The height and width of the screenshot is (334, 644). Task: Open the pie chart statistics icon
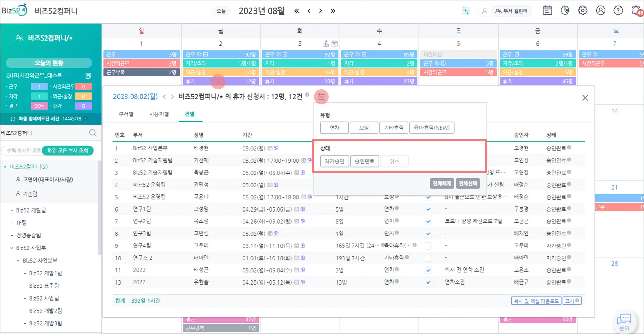pyautogui.click(x=565, y=11)
